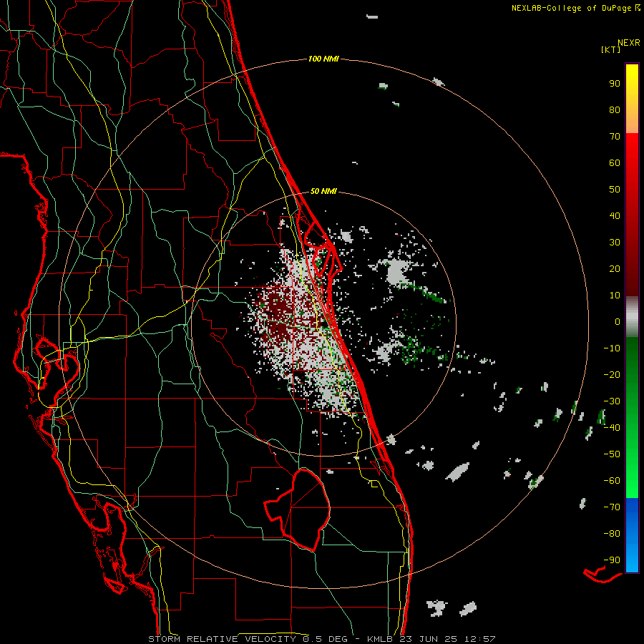Click the 20 value on velocity scale
This screenshot has height=644, width=644.
[615, 269]
